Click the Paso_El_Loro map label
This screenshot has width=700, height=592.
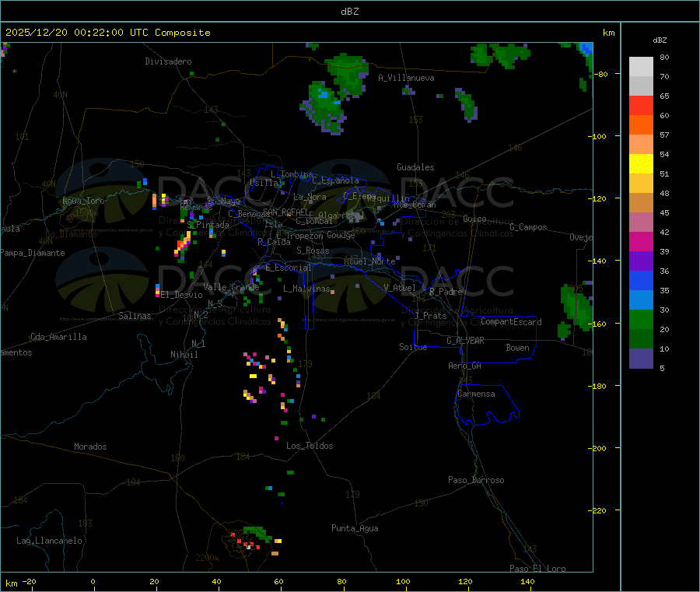(x=537, y=569)
